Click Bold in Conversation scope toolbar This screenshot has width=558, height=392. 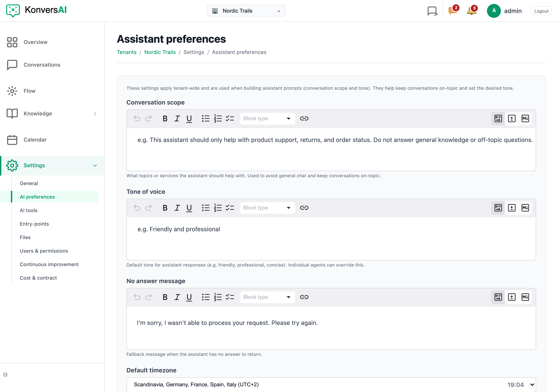[165, 118]
